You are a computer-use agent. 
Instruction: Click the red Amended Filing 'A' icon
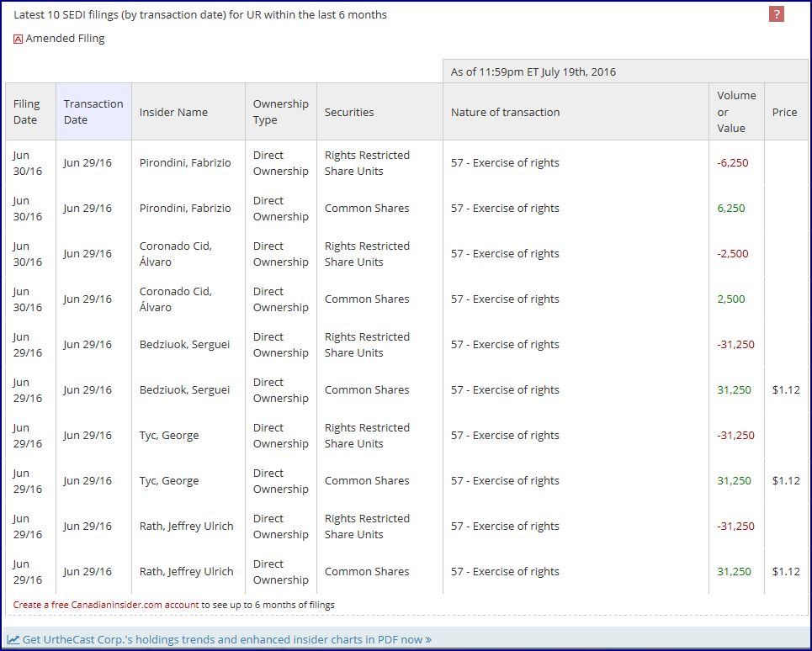[x=18, y=39]
